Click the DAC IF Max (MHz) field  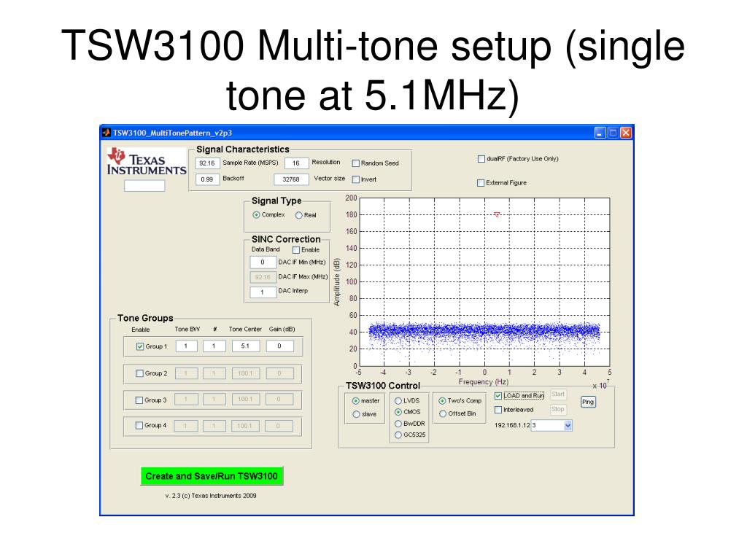263,277
